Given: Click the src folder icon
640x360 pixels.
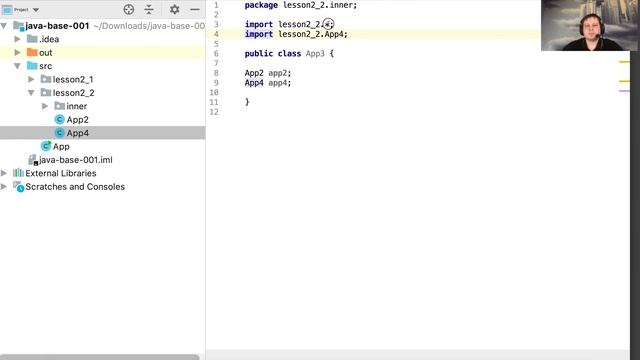Looking at the screenshot, I should coord(32,66).
